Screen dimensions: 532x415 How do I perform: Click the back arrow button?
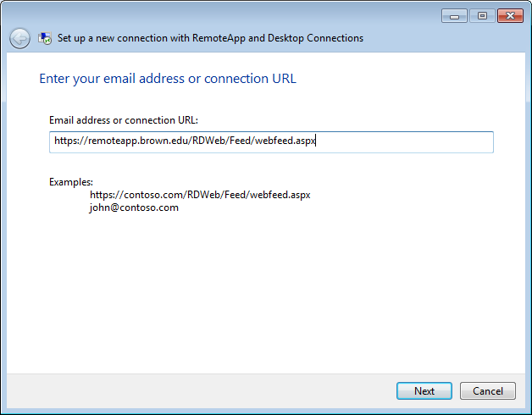pos(19,38)
